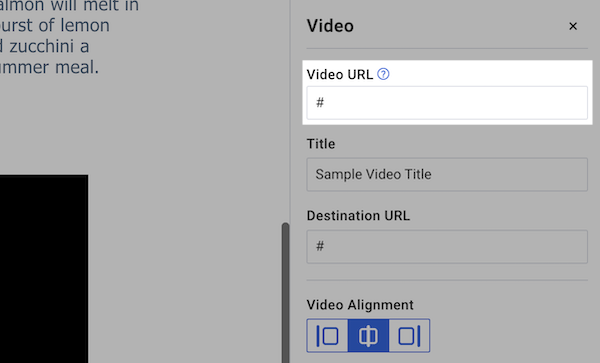The image size is (600, 363).
Task: Click the 'Video' panel heading
Action: (x=330, y=26)
